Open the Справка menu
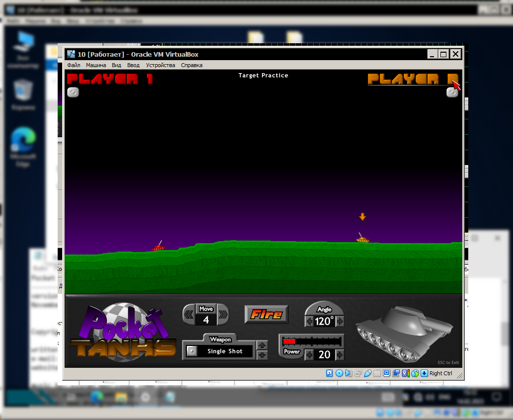 [x=192, y=65]
